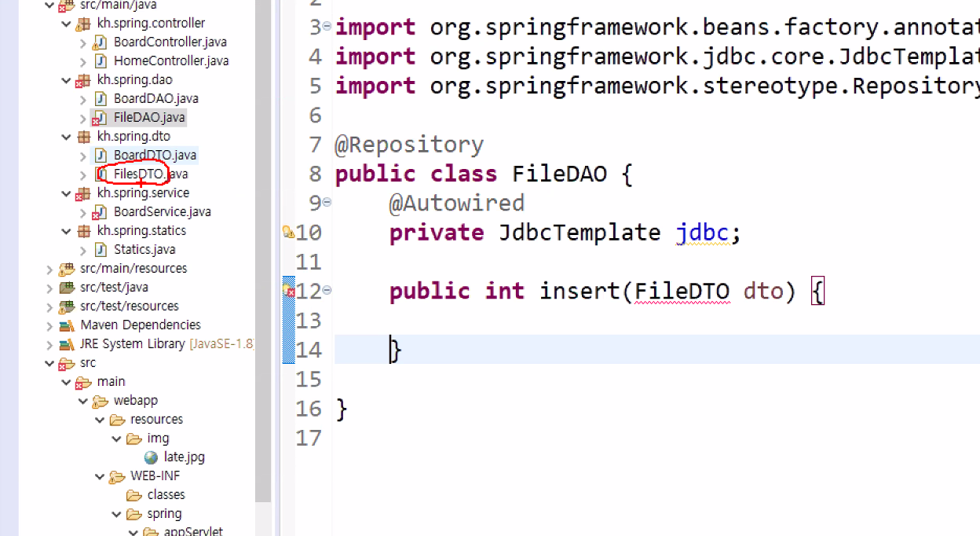Click the jdbc variable on line 10
This screenshot has height=536, width=980.
click(702, 233)
